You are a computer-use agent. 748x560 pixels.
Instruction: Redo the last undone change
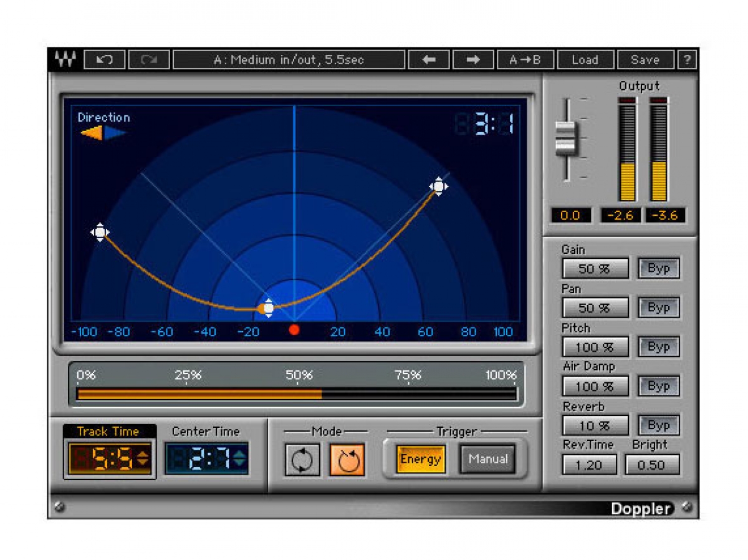point(149,60)
